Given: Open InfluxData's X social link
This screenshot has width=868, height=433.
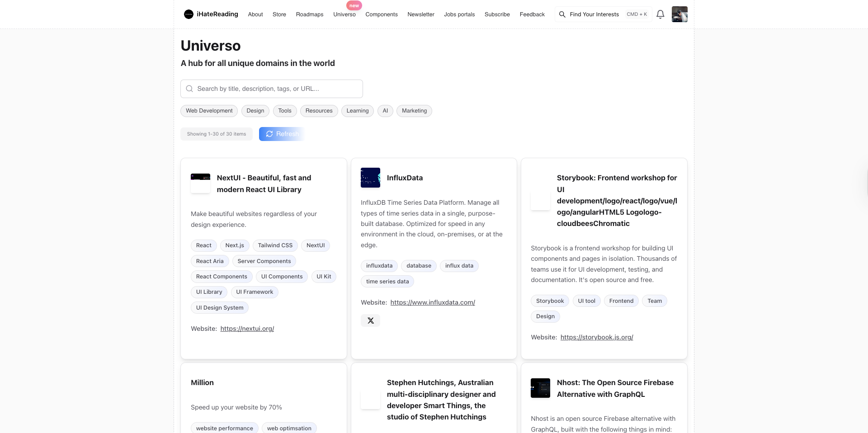Looking at the screenshot, I should click(370, 320).
